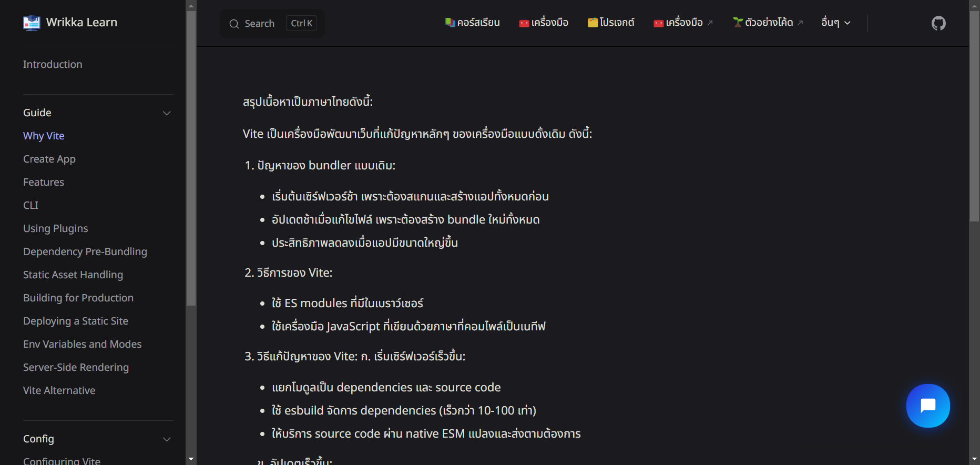The height and width of the screenshot is (465, 980).
Task: Open the GitHub repository icon
Action: coord(938,23)
